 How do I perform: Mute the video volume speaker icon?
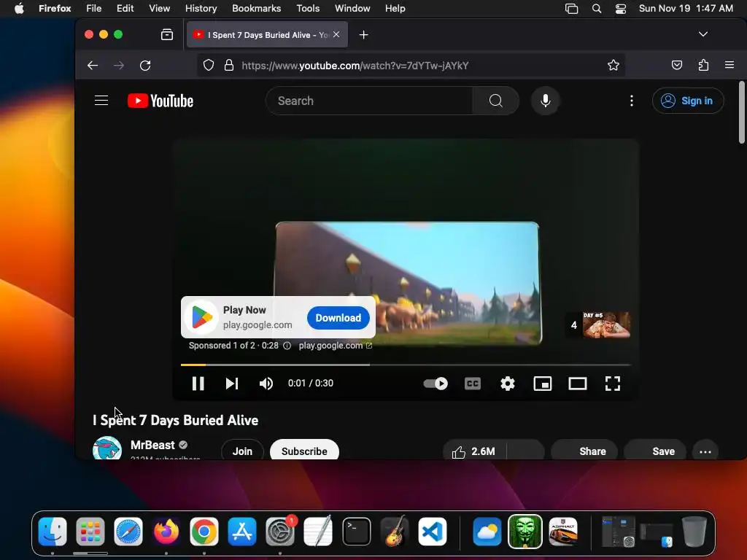click(x=266, y=384)
